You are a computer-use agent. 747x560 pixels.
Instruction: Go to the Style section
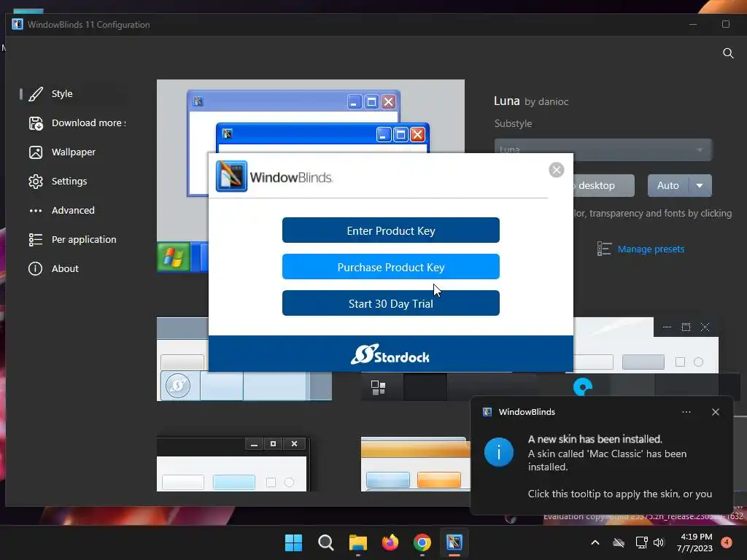pyautogui.click(x=62, y=94)
